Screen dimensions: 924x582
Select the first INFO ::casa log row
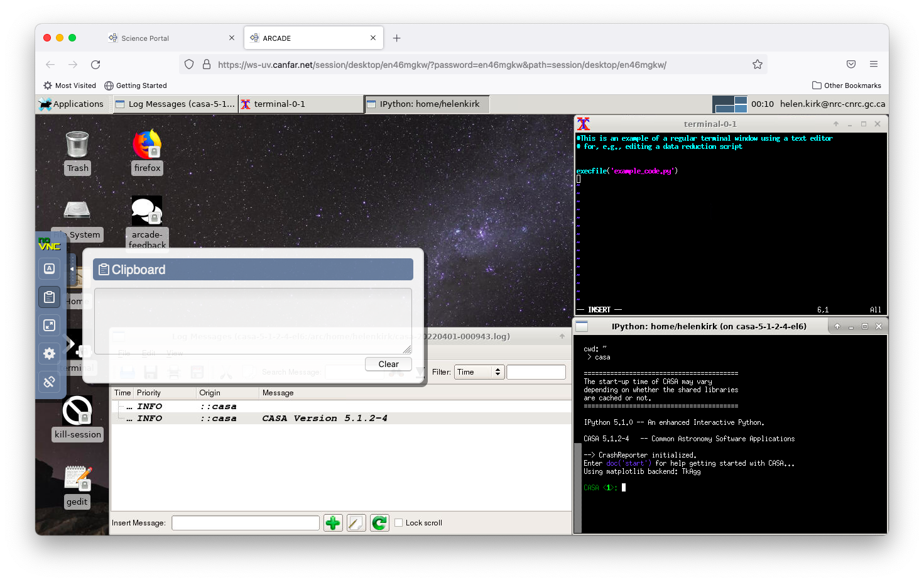[341, 407]
